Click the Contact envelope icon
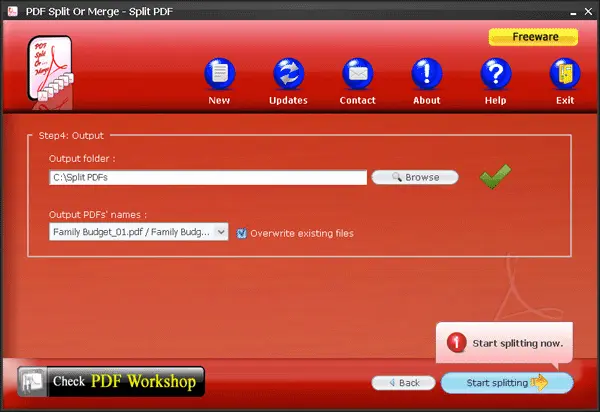Screen dimensions: 600x412 358,73
